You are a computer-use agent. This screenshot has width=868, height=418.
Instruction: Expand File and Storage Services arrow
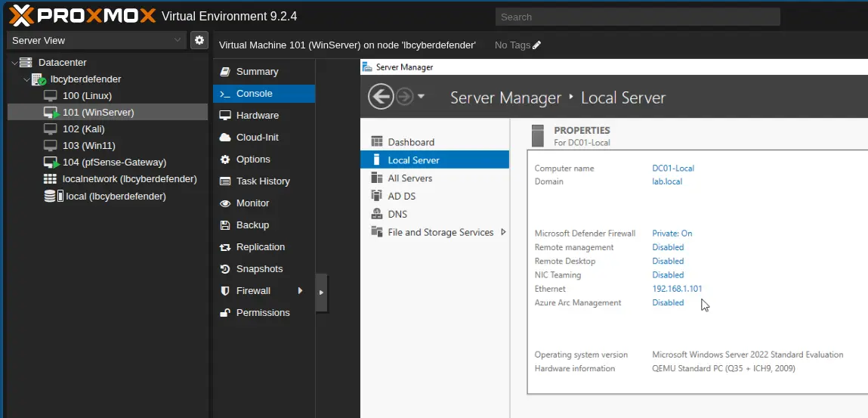503,232
